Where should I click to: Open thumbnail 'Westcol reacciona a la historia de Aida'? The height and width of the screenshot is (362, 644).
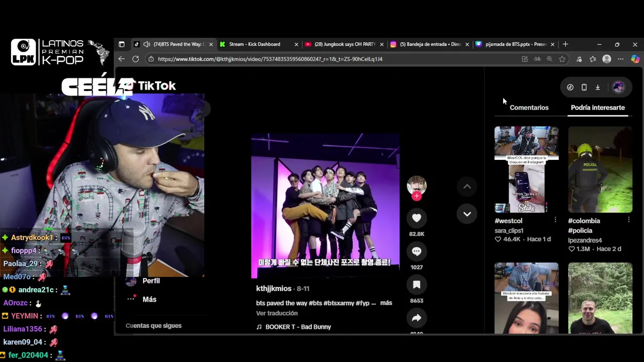click(526, 298)
